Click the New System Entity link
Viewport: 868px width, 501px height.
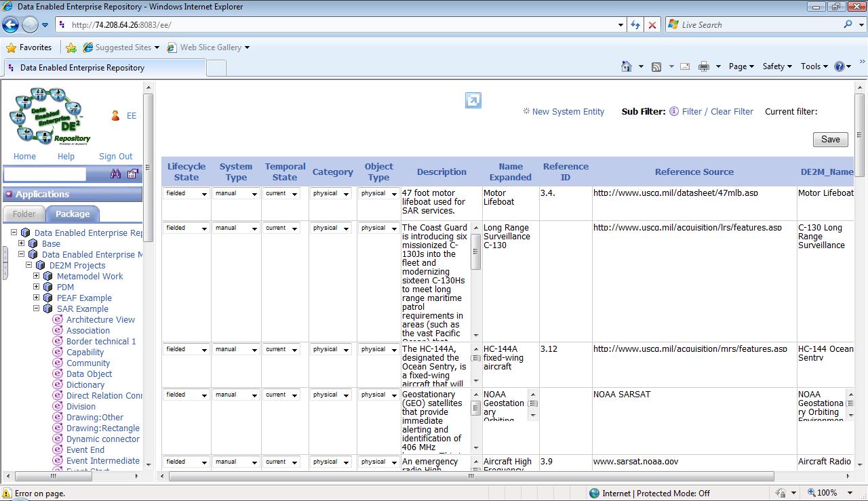568,112
